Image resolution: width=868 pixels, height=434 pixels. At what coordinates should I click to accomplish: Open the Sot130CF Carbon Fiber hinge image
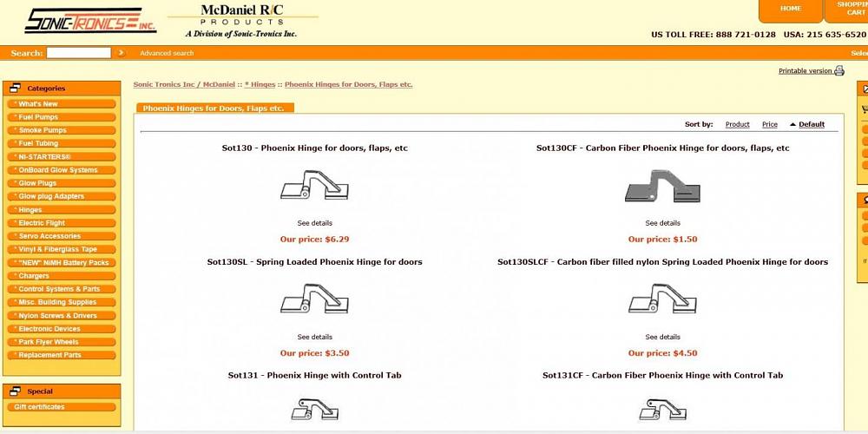[x=662, y=186]
